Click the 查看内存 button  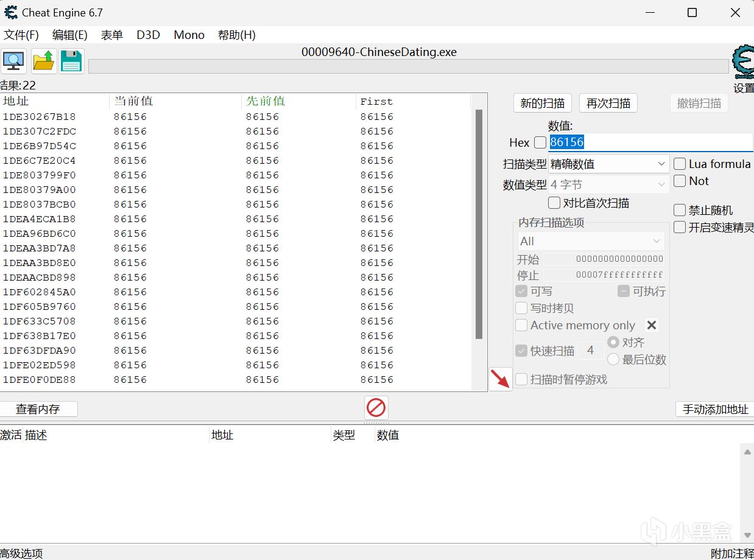click(38, 409)
